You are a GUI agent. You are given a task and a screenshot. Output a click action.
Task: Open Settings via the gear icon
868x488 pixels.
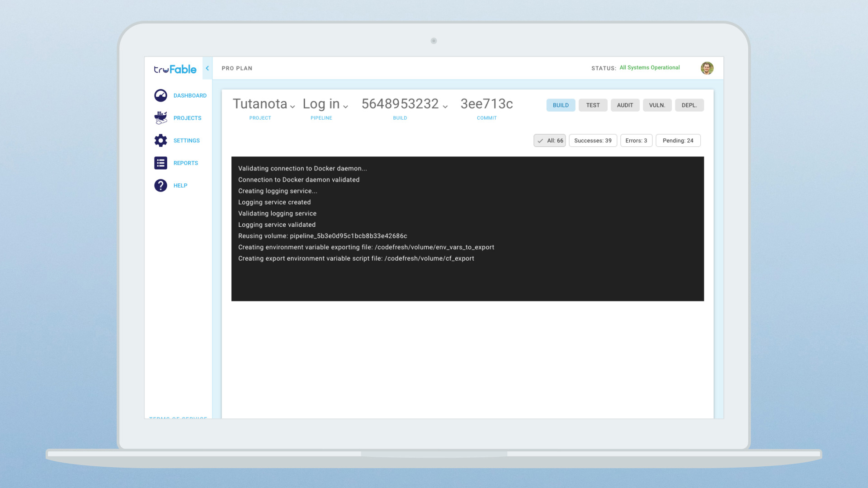pos(160,141)
